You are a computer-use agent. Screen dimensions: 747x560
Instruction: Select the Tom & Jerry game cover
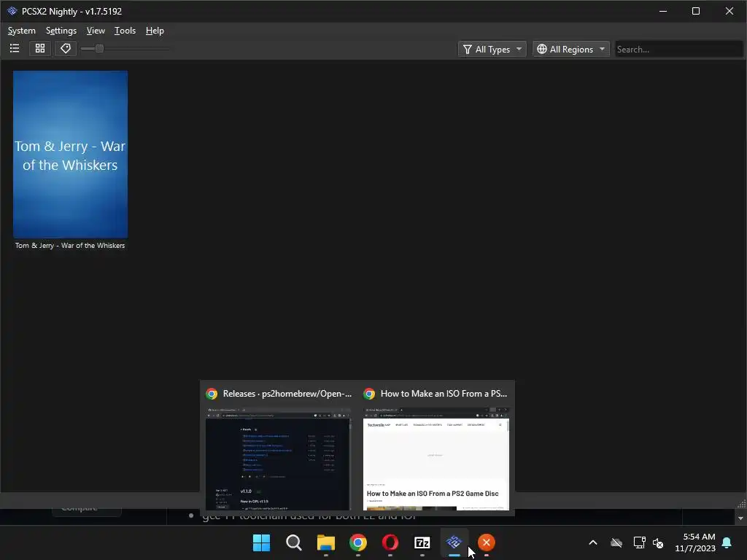pyautogui.click(x=70, y=155)
